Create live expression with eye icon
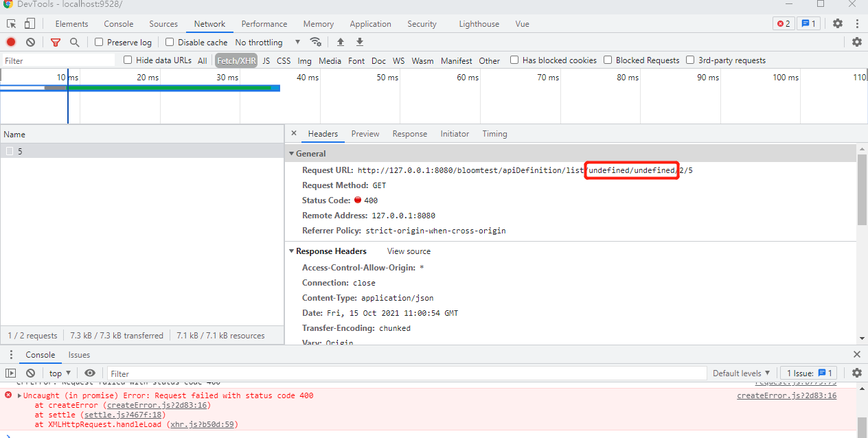Viewport: 868px width, 438px height. pyautogui.click(x=90, y=373)
